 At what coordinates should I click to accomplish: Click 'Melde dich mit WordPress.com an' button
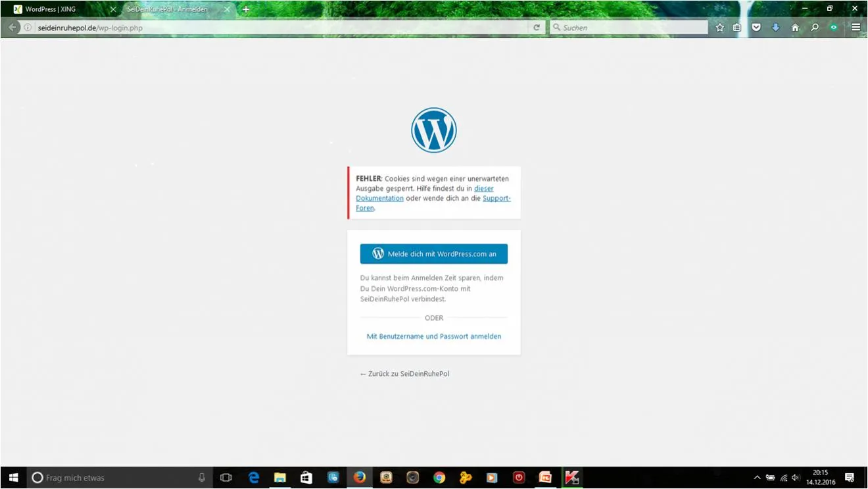click(434, 254)
